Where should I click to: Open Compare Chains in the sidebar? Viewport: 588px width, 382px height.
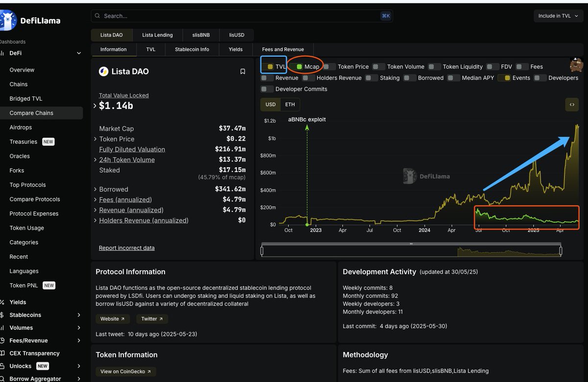[31, 113]
